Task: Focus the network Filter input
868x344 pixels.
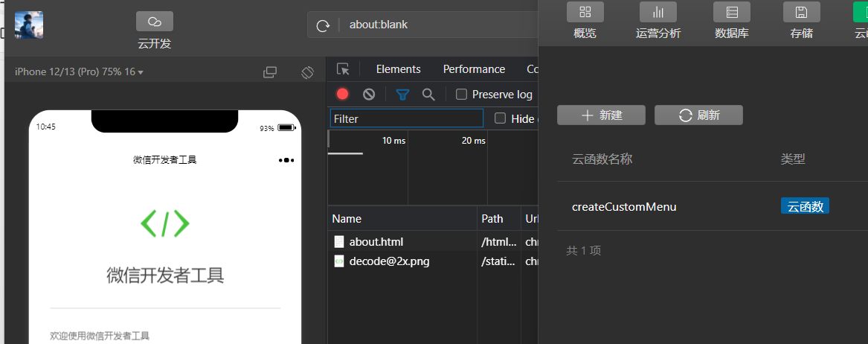Action: click(407, 118)
